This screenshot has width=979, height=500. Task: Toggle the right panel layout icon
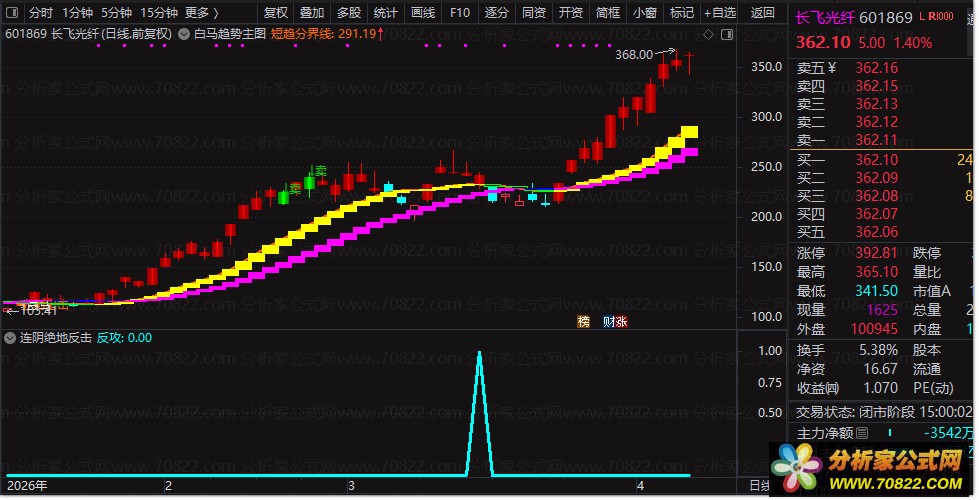click(727, 34)
